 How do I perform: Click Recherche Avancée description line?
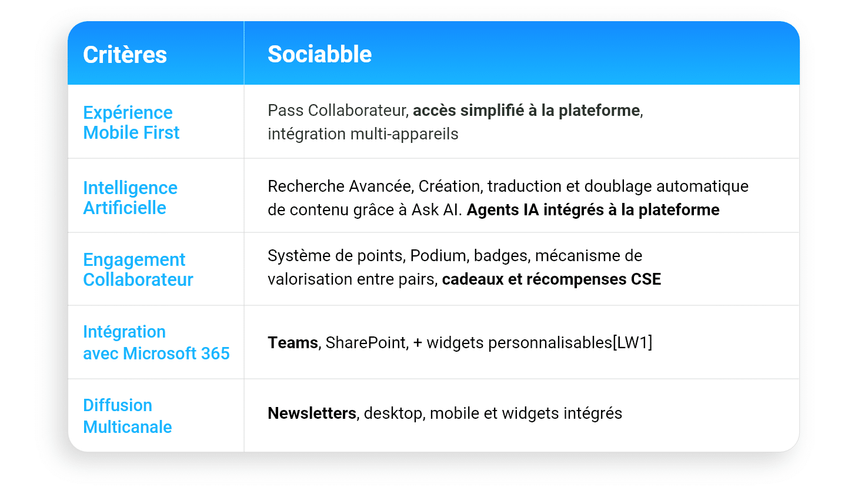pos(508,186)
